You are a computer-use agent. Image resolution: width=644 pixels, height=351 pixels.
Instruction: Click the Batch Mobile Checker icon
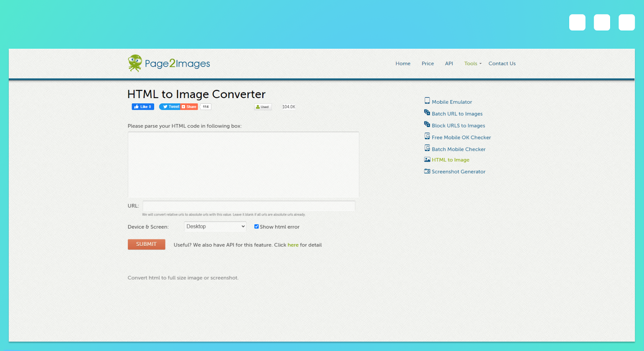click(427, 148)
